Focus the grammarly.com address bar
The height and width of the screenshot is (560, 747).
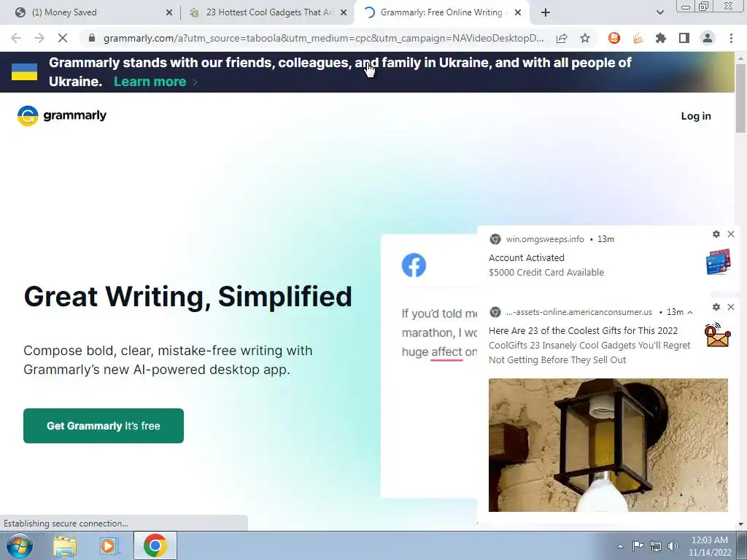(323, 38)
